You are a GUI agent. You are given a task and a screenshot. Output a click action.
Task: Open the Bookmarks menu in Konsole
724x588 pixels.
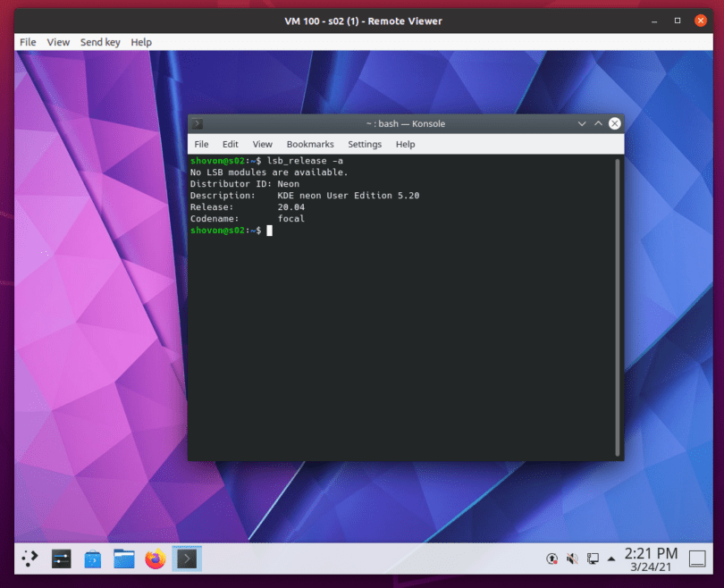coord(309,144)
